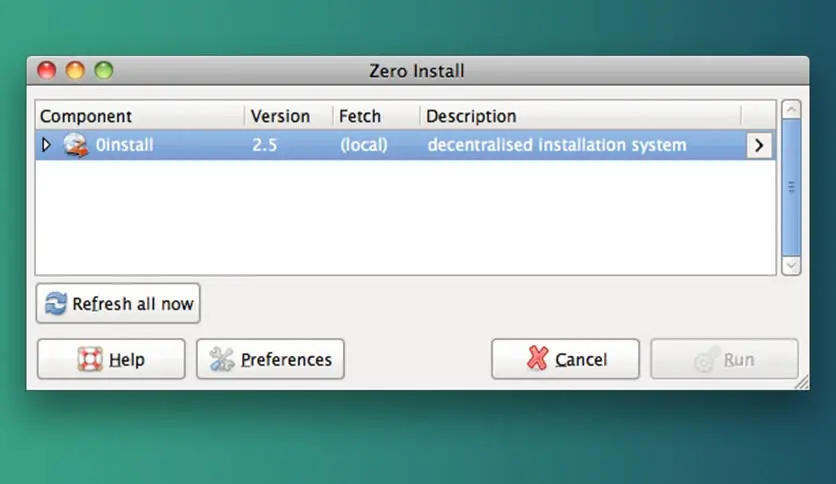Click the scrollbar down arrow

pyautogui.click(x=791, y=265)
